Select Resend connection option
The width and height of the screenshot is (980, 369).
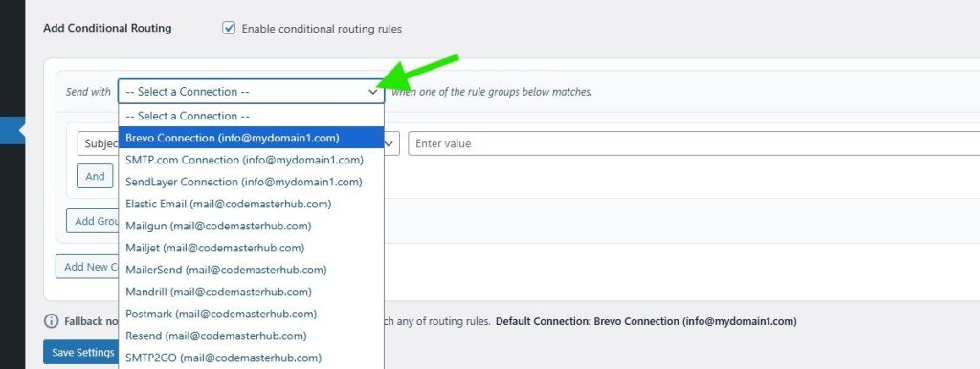tap(252, 336)
